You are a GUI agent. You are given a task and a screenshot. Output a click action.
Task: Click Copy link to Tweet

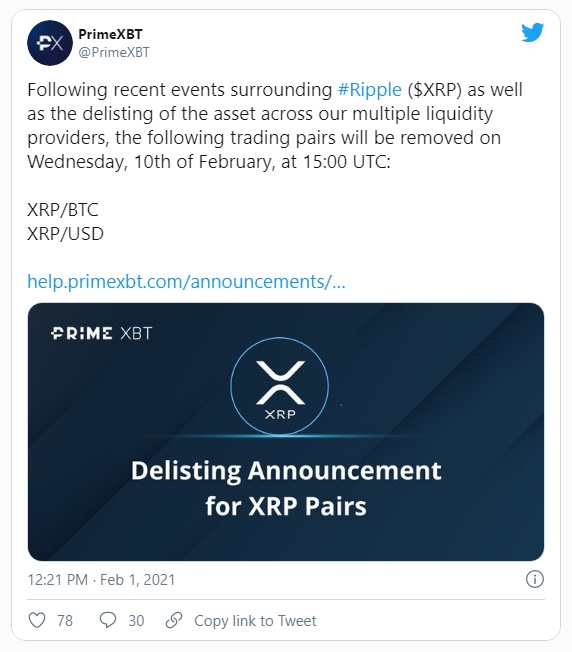coord(255,621)
